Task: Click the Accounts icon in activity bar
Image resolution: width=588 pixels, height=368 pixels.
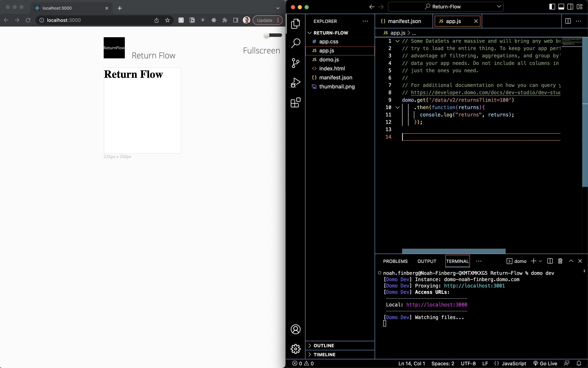Action: (296, 329)
